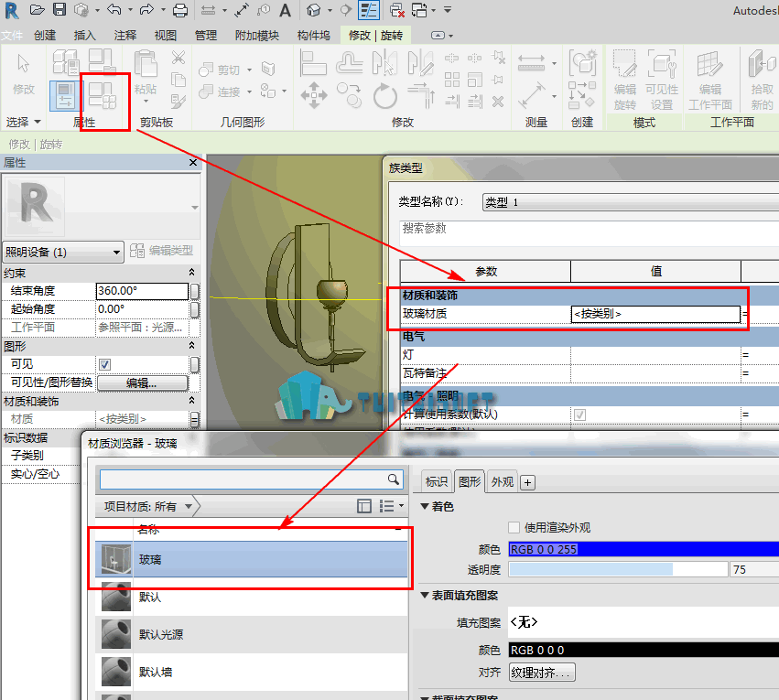Toggle the 可见 (Visible) checkbox

[x=105, y=364]
